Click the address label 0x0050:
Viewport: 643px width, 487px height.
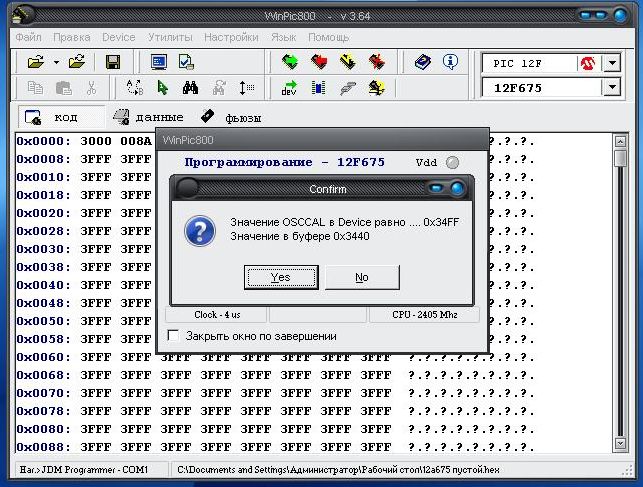(x=43, y=321)
